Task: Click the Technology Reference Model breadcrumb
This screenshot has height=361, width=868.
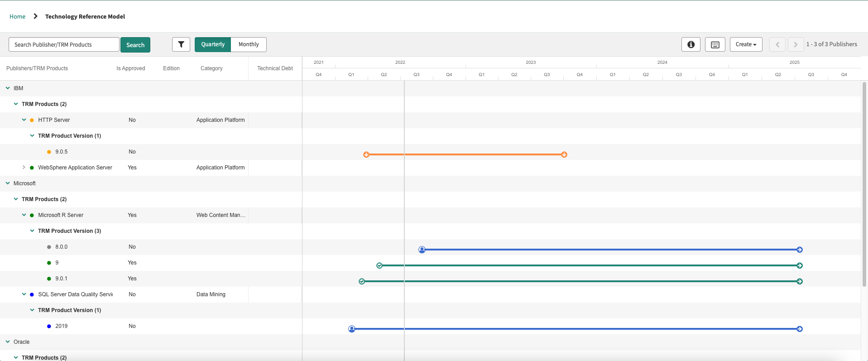Action: [85, 16]
